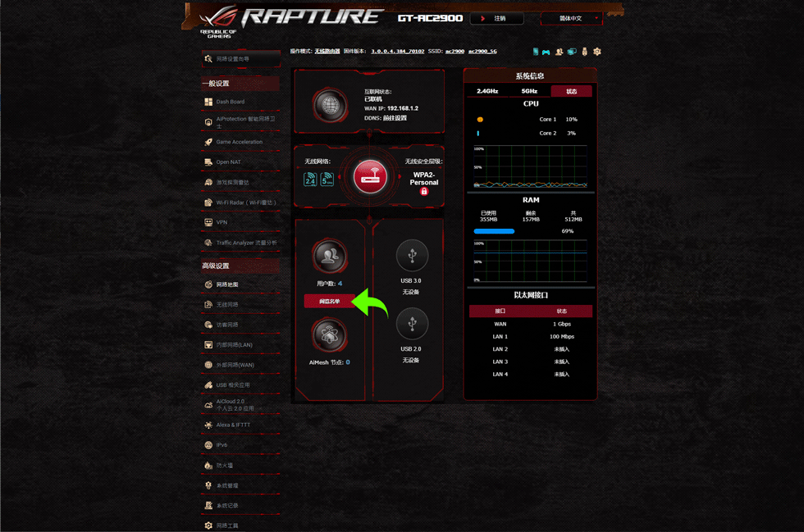Click the users status icon in header
The height and width of the screenshot is (532, 804).
tap(559, 52)
